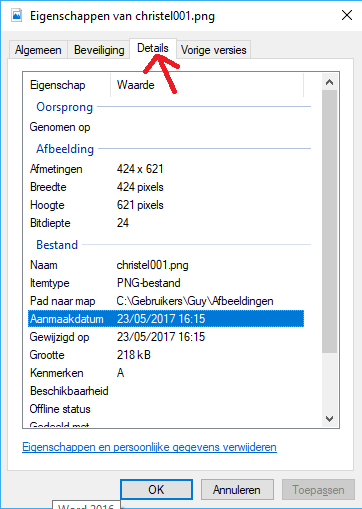Viewport: 362px width, 509px height.
Task: Select the Genomen op row
Action: click(166, 127)
